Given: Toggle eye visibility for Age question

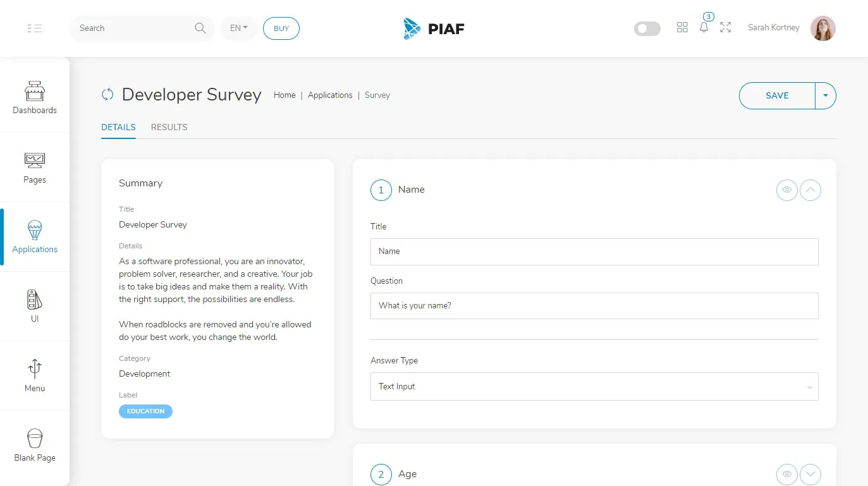Looking at the screenshot, I should pyautogui.click(x=787, y=474).
